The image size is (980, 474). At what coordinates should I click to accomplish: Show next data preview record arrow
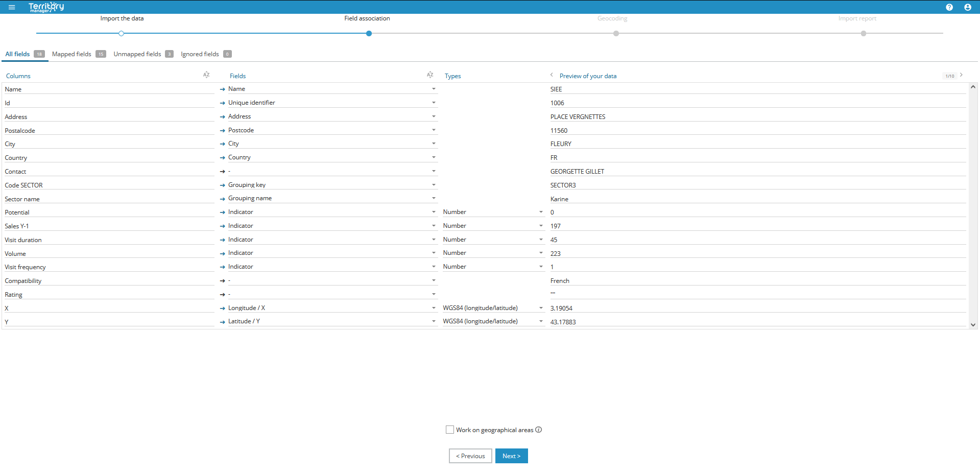pyautogui.click(x=961, y=75)
